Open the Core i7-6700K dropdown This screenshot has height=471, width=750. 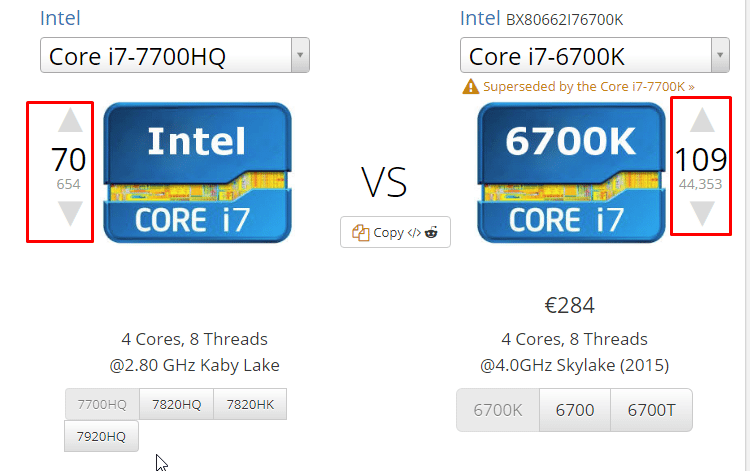tap(595, 56)
